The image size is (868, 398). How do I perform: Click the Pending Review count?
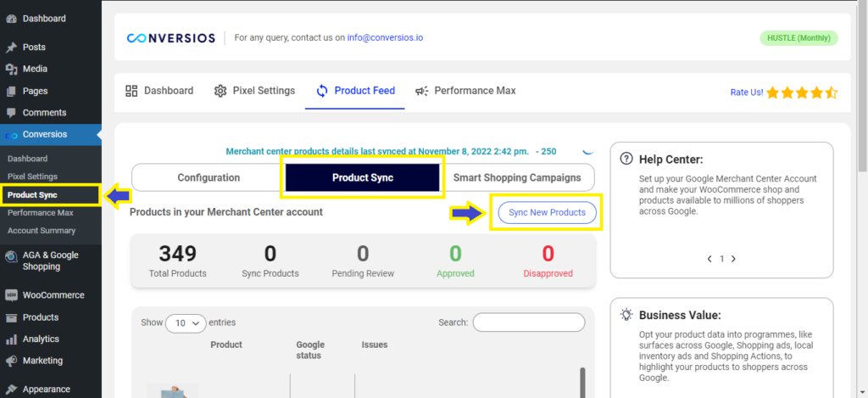[x=363, y=254]
